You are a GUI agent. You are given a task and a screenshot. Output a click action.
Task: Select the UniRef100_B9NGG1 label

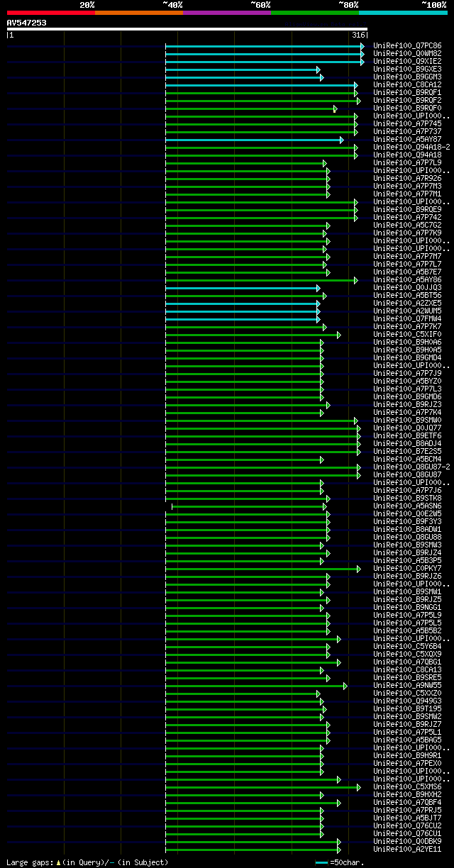point(407,607)
